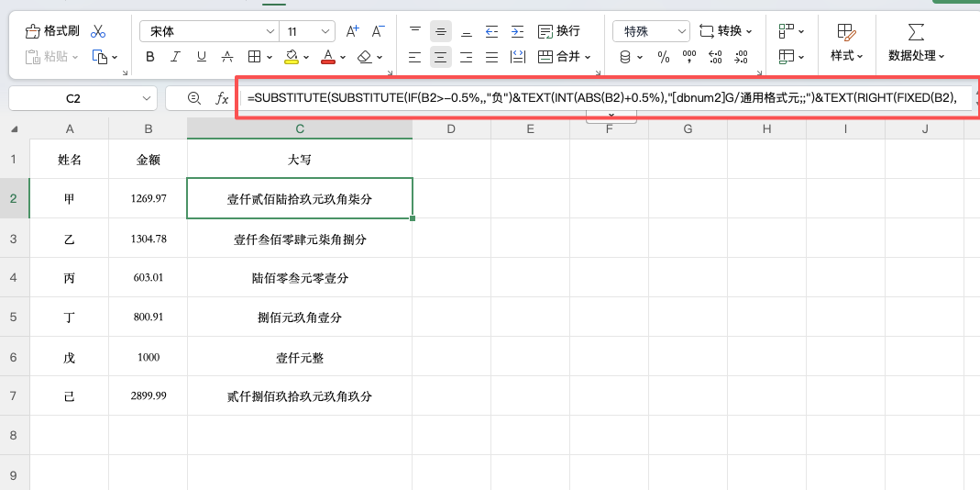Open the 数据处理 data processing menu

pos(916,43)
